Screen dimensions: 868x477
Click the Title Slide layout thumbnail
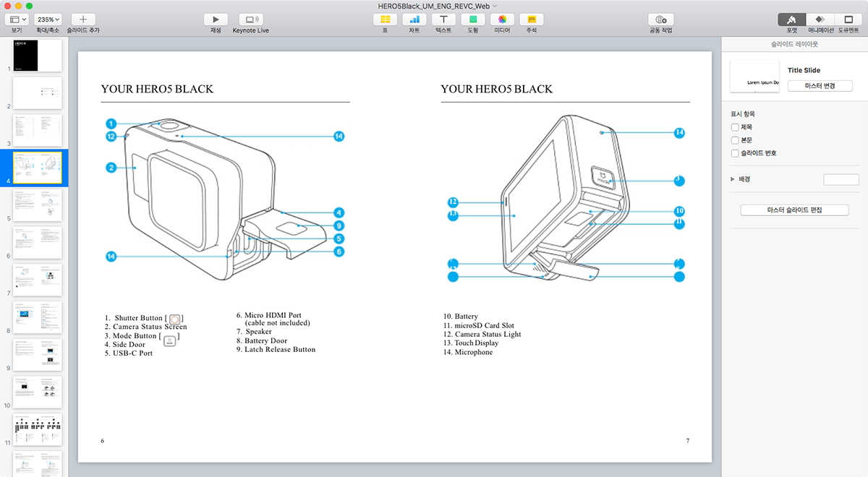click(754, 77)
